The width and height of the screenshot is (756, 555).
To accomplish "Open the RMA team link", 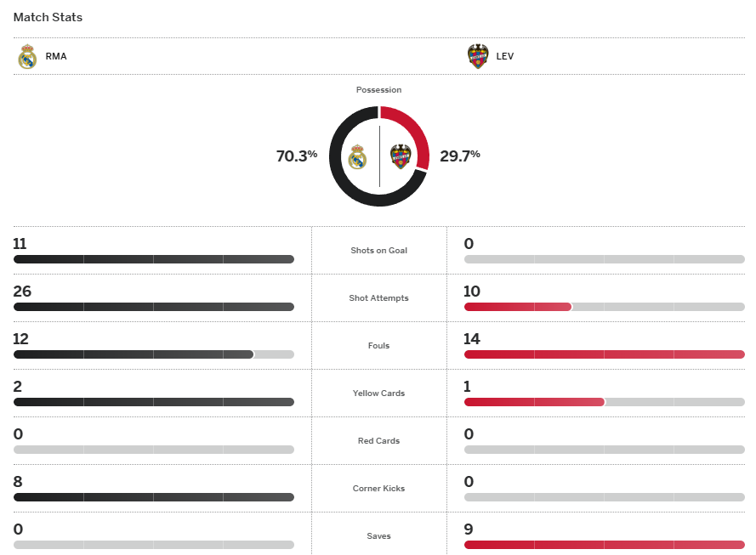I will click(56, 57).
